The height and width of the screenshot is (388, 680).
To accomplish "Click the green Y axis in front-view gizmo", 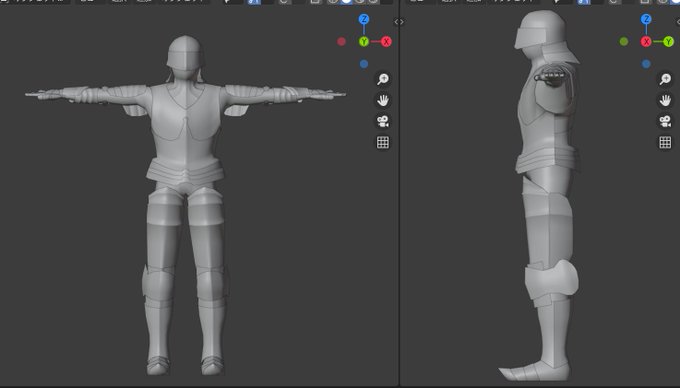I will click(x=363, y=42).
